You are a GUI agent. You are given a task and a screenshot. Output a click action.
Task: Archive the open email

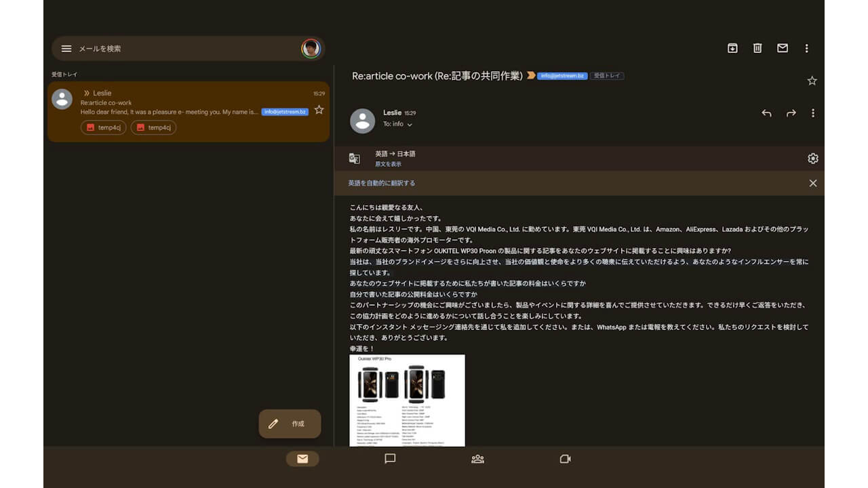[732, 48]
